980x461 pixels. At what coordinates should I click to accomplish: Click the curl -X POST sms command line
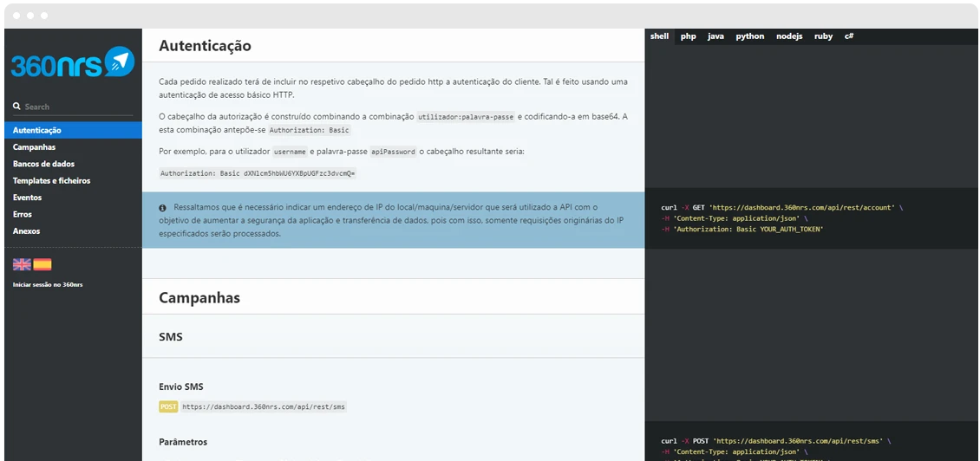[775, 440]
